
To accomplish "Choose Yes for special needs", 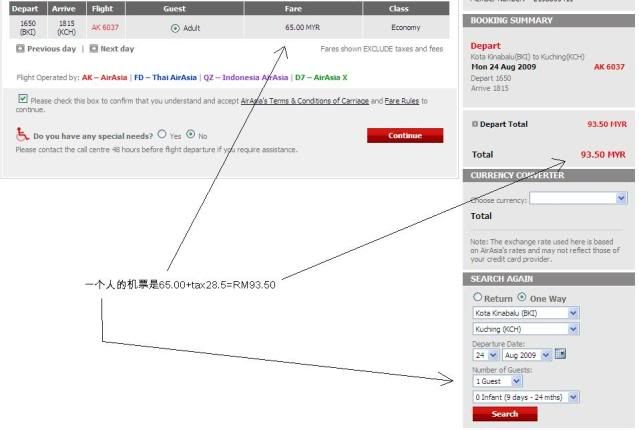I will 162,134.
